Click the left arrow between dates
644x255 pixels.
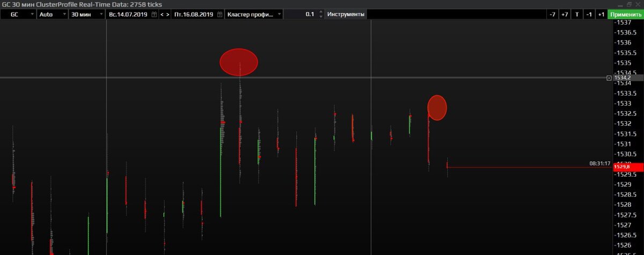[162, 14]
